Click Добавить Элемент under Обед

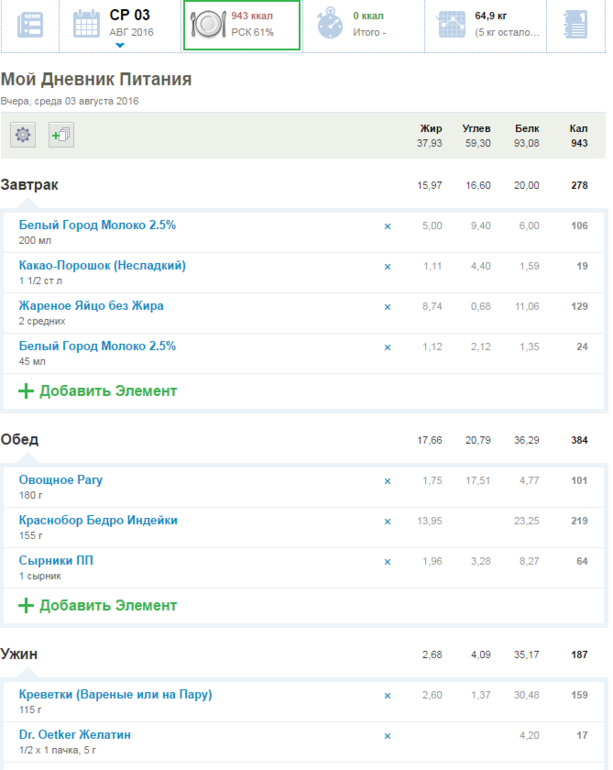click(98, 605)
